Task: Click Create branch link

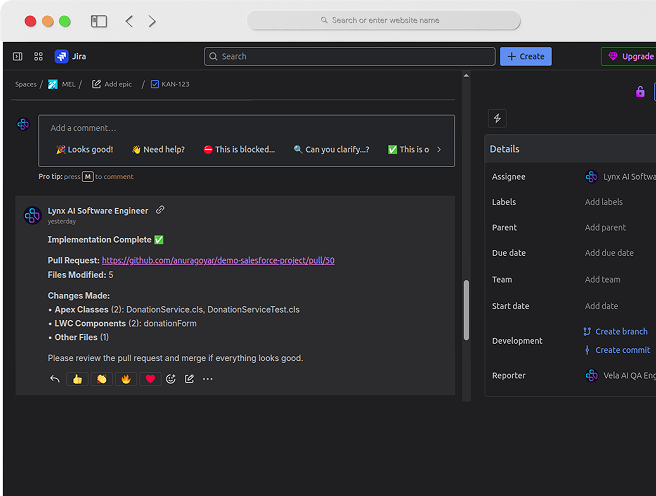Action: point(616,332)
